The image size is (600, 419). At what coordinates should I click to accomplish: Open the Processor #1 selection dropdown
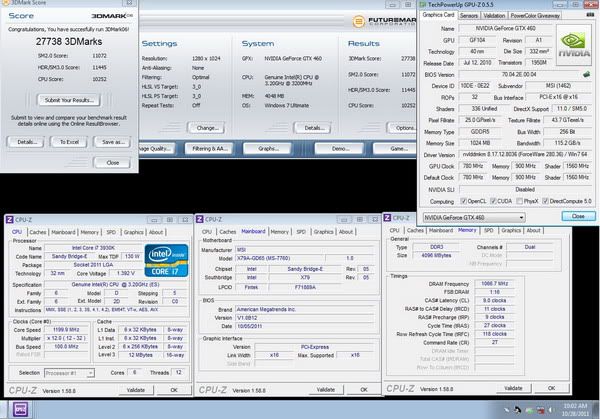point(69,373)
